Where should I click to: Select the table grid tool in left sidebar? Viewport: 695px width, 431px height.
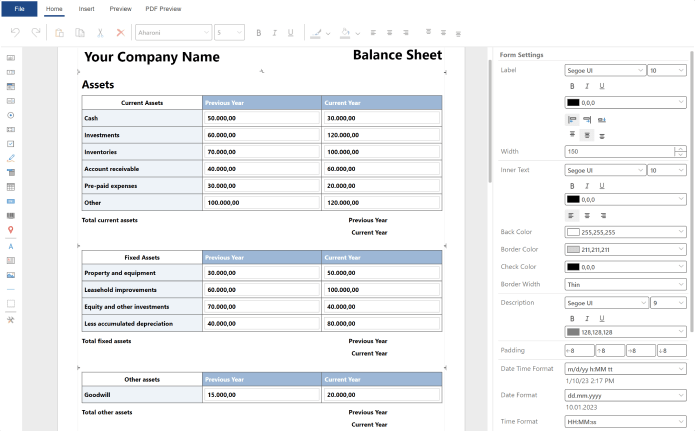click(11, 187)
